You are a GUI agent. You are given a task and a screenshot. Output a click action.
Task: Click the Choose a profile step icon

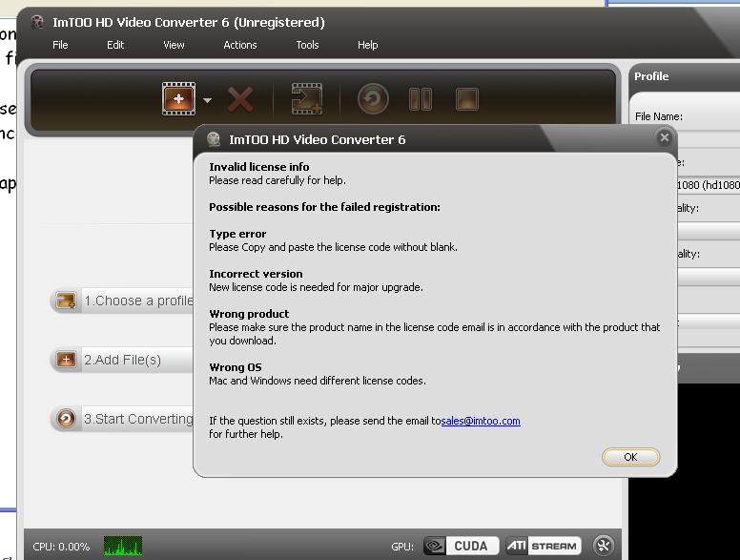pyautogui.click(x=66, y=301)
